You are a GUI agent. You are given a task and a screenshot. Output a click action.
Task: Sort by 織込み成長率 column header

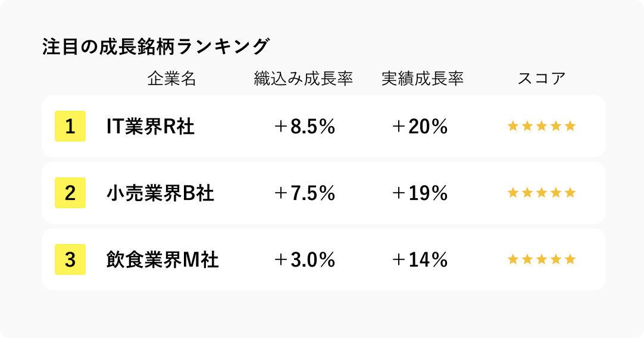click(x=304, y=79)
